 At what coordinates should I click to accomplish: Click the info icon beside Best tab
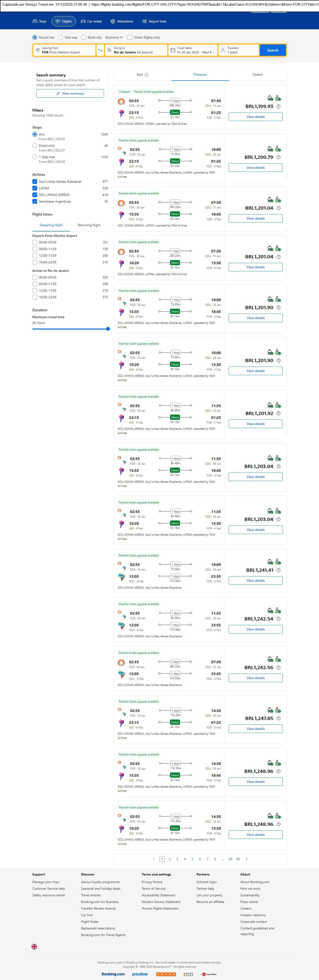coord(147,75)
